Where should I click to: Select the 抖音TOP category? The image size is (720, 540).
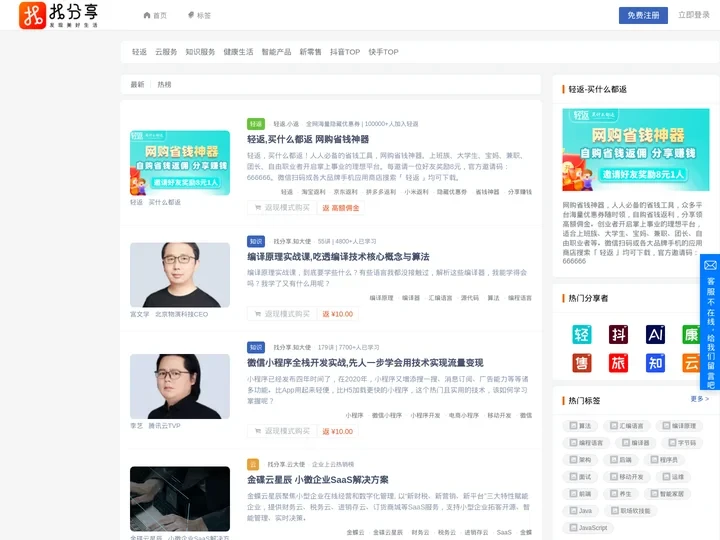coord(345,52)
